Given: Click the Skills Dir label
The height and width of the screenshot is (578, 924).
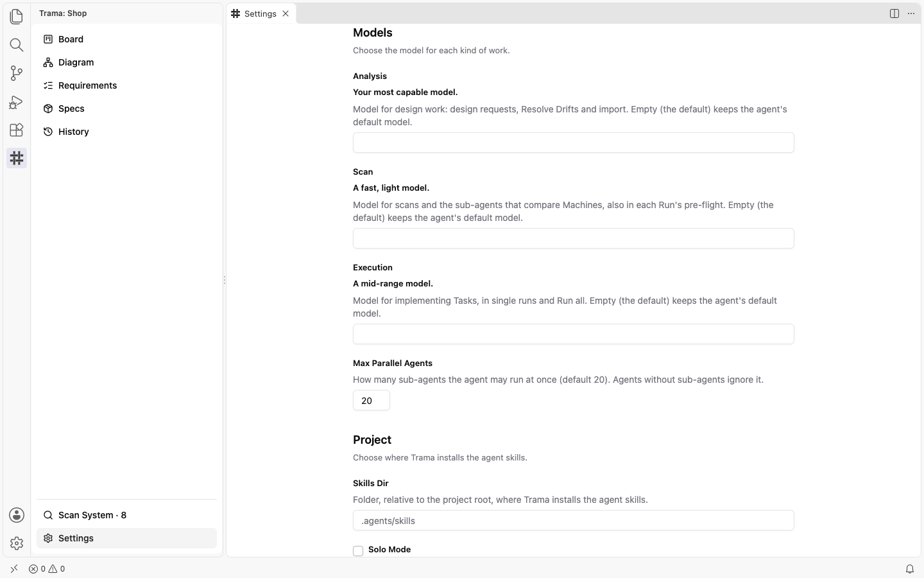Looking at the screenshot, I should click(371, 484).
